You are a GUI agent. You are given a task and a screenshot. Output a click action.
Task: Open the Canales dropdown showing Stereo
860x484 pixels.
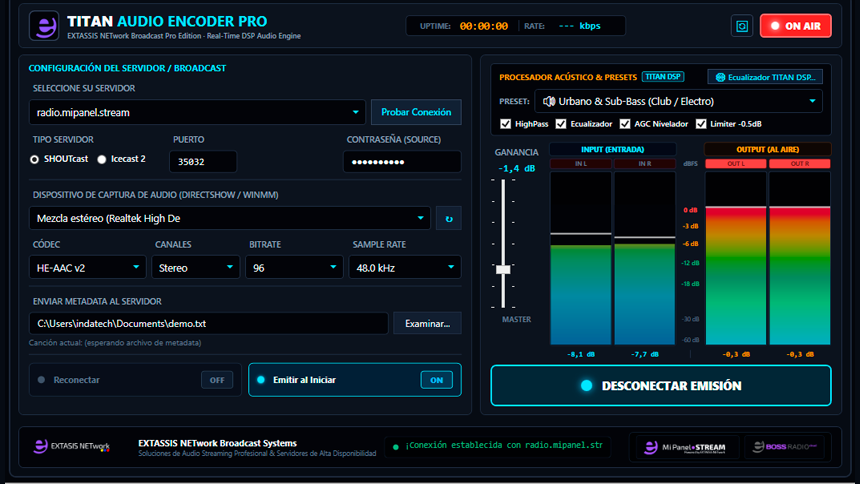pos(196,268)
